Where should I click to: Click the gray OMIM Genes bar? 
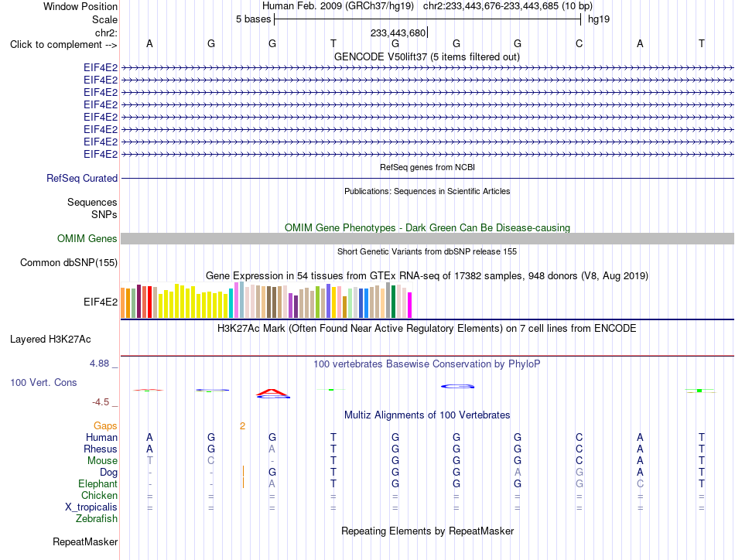[x=427, y=238]
